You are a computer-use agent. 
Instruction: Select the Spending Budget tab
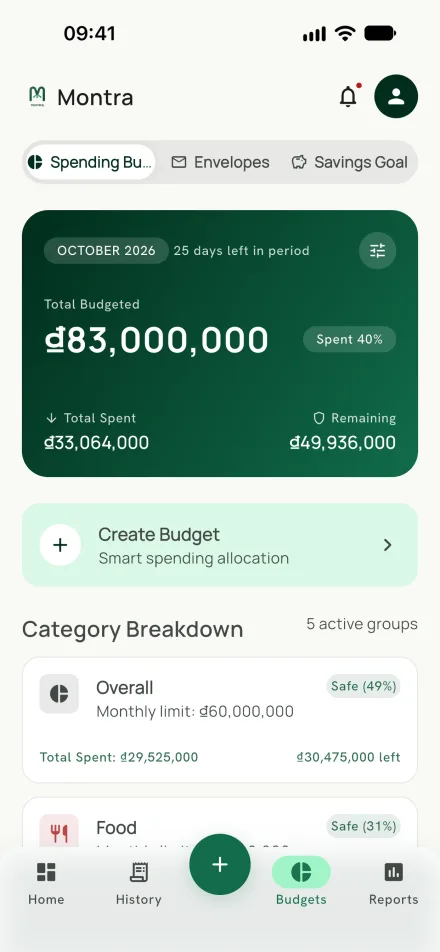click(x=90, y=162)
